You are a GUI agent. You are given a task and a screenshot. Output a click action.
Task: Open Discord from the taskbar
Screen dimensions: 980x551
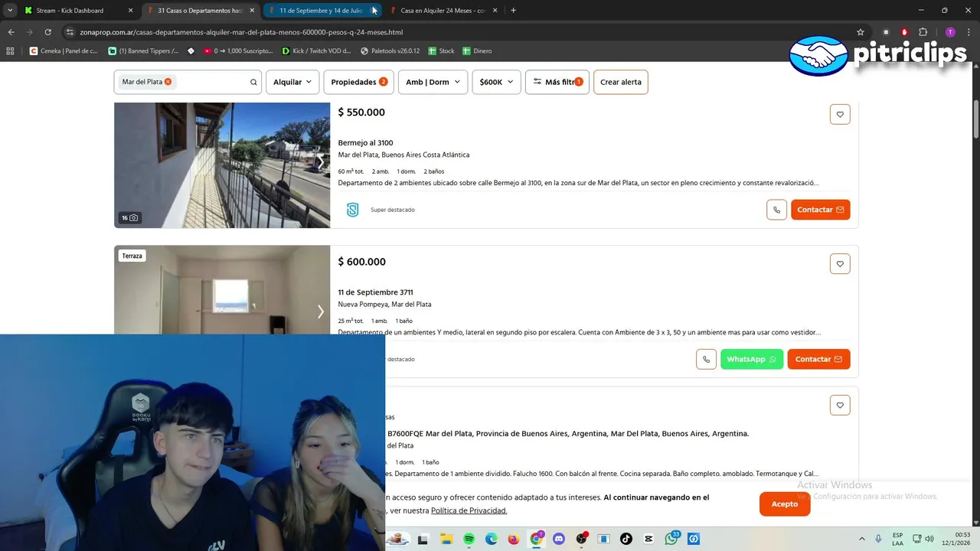click(x=558, y=539)
